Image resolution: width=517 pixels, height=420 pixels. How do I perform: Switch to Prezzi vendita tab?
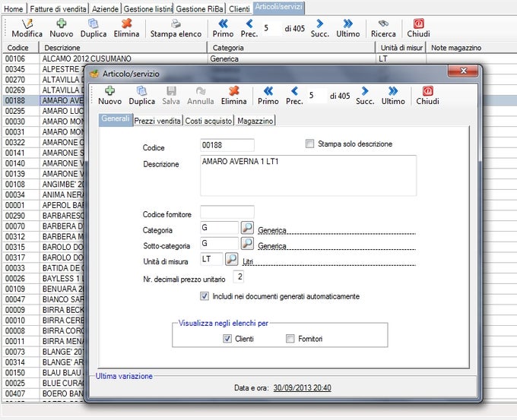tap(157, 121)
